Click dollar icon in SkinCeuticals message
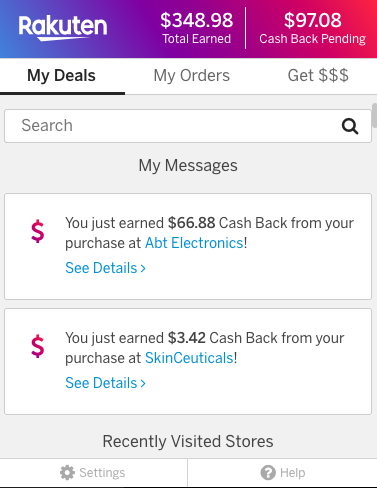377x488 pixels. pos(38,346)
